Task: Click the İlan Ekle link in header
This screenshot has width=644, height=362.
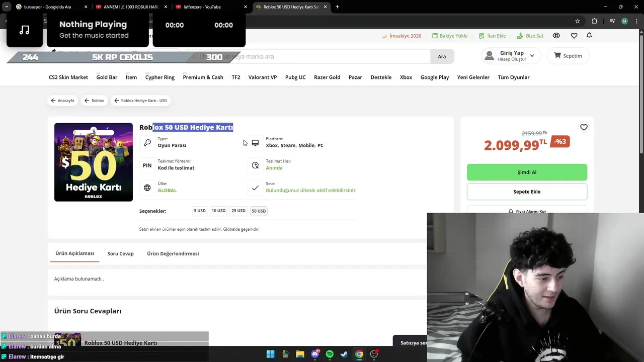Action: click(492, 36)
